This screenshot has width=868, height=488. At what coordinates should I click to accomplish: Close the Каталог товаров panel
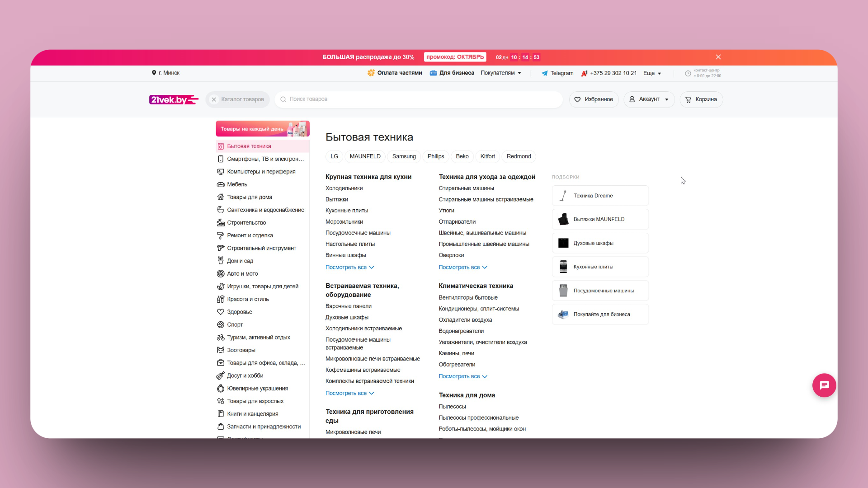[x=214, y=99]
